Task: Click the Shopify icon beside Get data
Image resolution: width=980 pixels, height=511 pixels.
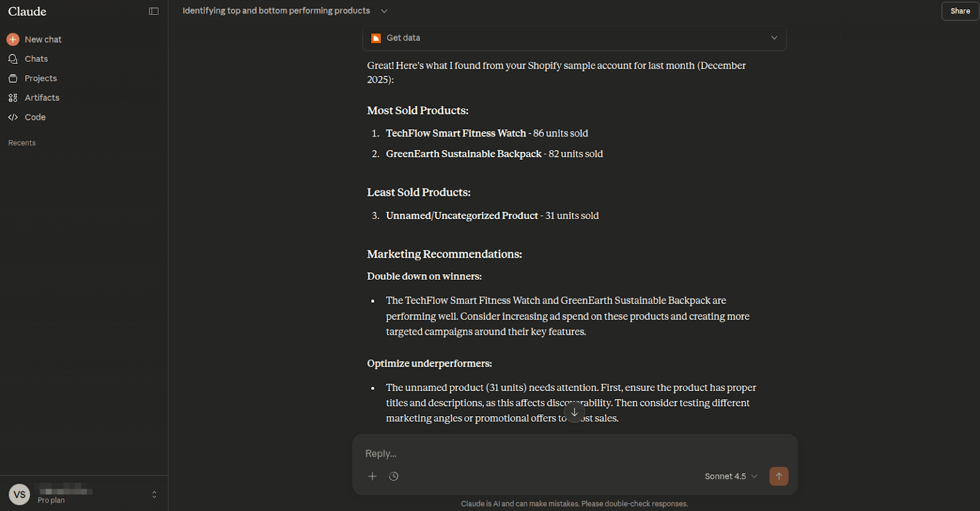Action: (376, 38)
